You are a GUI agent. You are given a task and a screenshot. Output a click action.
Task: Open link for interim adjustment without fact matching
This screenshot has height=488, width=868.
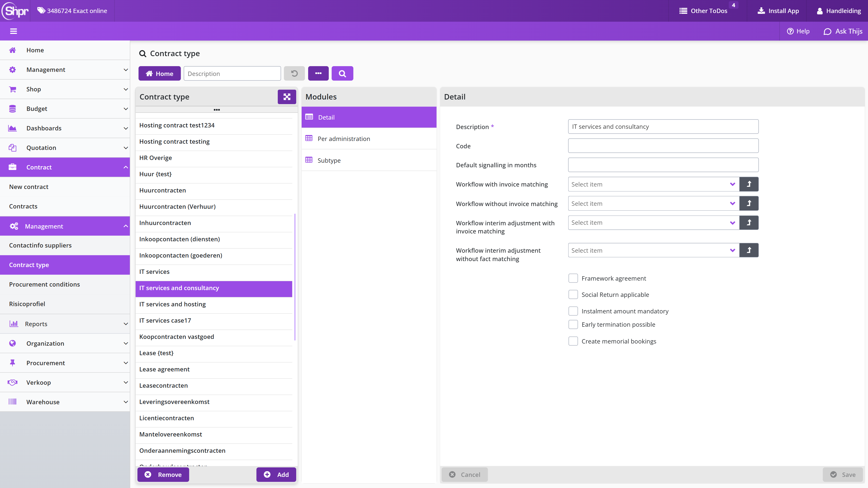coord(749,250)
